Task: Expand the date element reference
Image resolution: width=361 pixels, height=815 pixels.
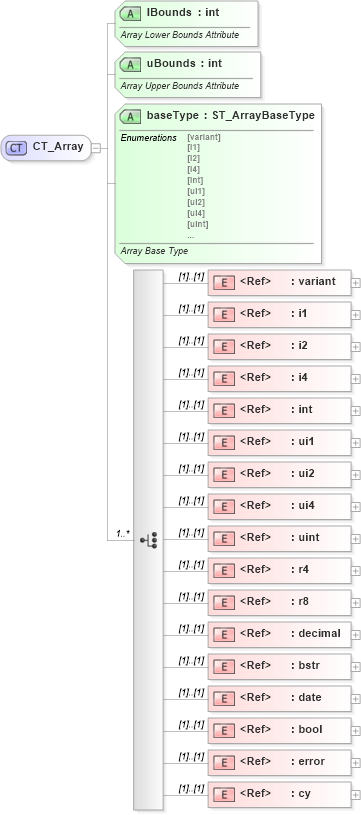Action: [x=356, y=699]
